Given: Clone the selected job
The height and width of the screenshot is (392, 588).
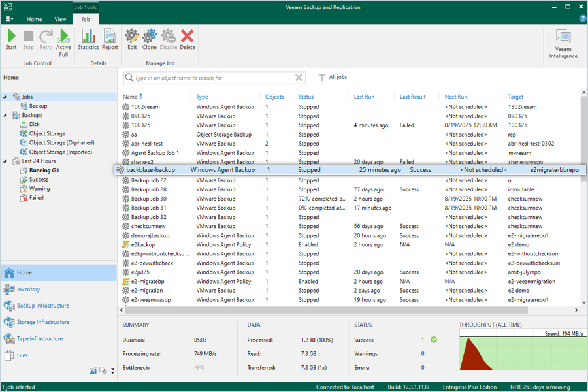Looking at the screenshot, I should pyautogui.click(x=149, y=40).
